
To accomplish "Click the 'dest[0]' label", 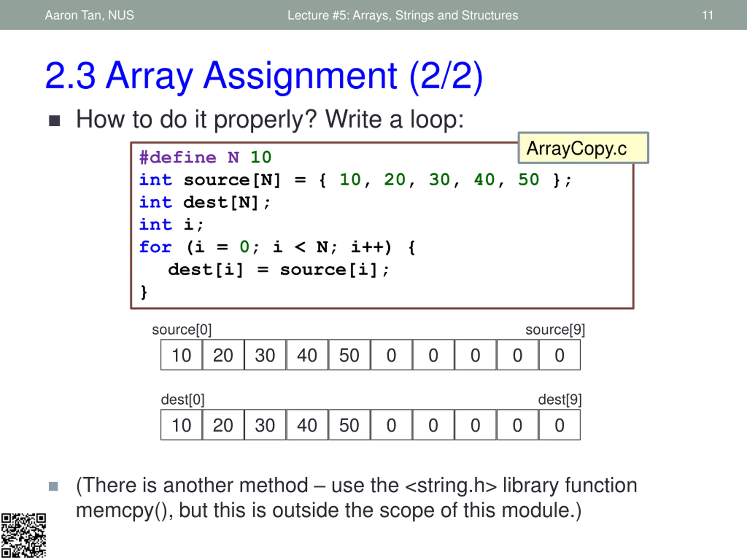I will [x=183, y=399].
